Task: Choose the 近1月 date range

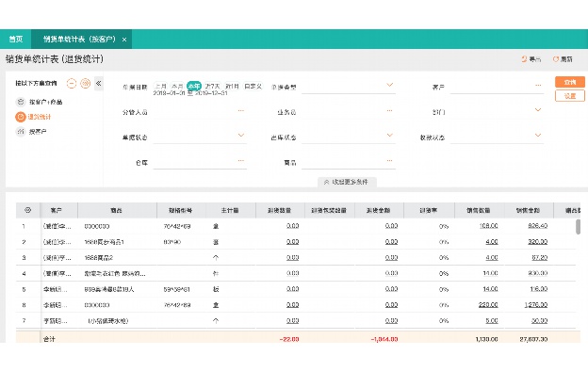Action: [232, 86]
